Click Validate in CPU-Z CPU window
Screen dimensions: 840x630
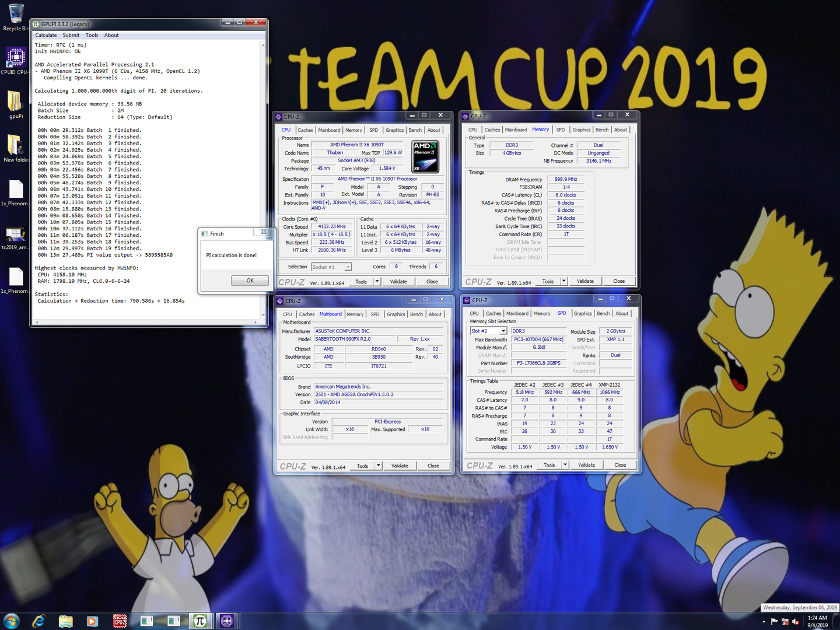pyautogui.click(x=398, y=282)
